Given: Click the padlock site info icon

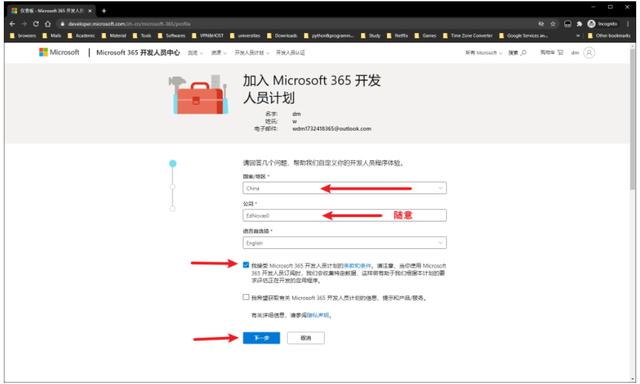Looking at the screenshot, I should (62, 24).
